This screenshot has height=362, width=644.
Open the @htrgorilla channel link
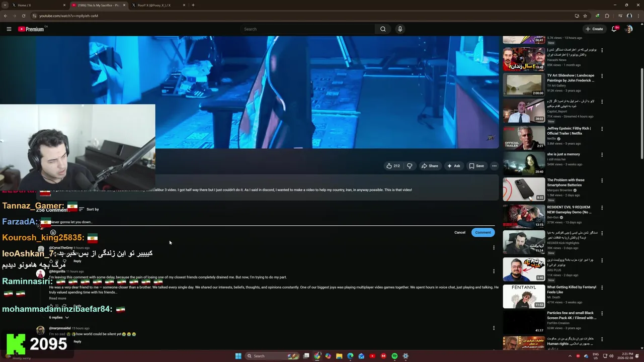(x=57, y=271)
